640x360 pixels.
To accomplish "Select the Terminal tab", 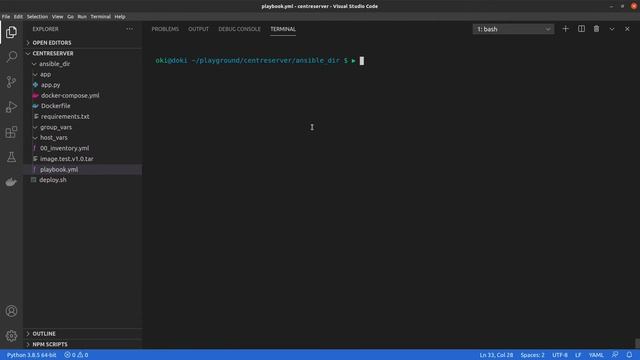I will click(283, 29).
